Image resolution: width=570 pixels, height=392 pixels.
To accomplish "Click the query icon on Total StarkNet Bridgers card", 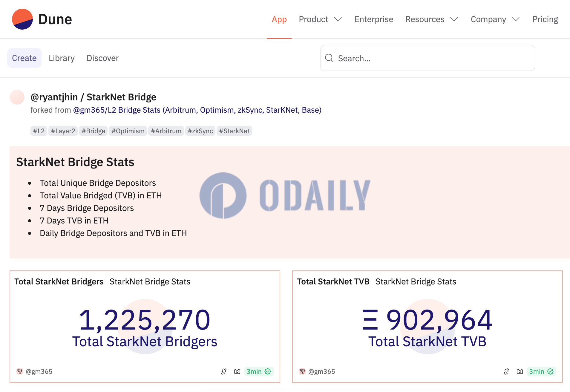I will (224, 371).
